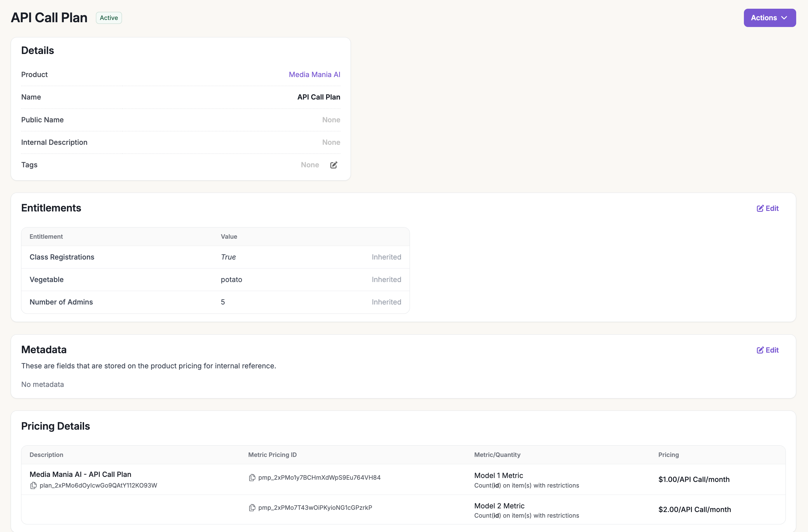Click the Model 2 Metric entry
Screen dimensions: 808x532
(499, 506)
